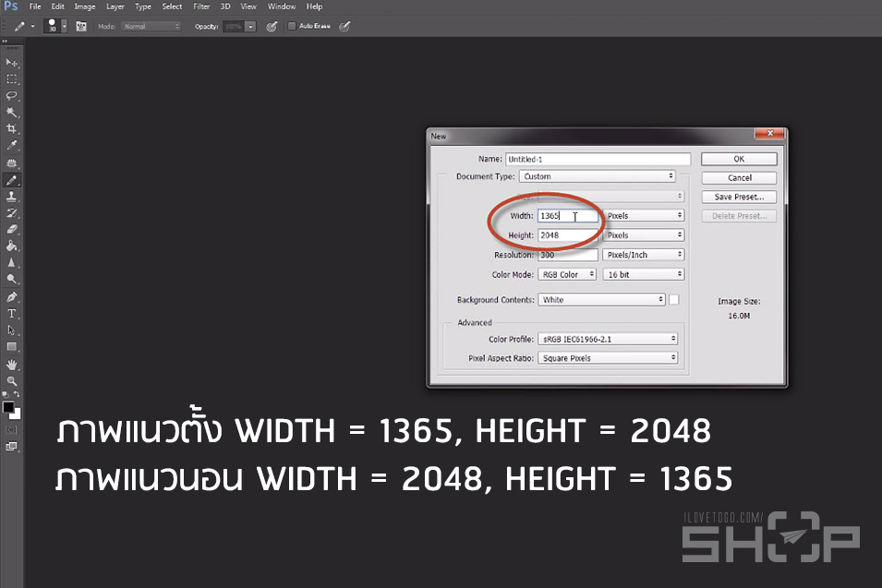Image resolution: width=882 pixels, height=588 pixels.
Task: Select the Hand tool
Action: point(11,365)
